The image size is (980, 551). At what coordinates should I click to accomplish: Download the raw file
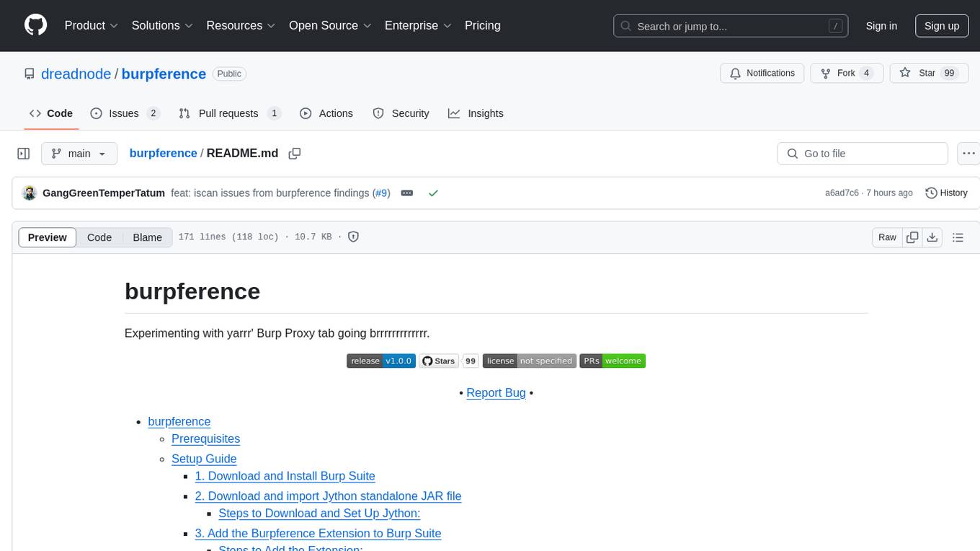932,237
